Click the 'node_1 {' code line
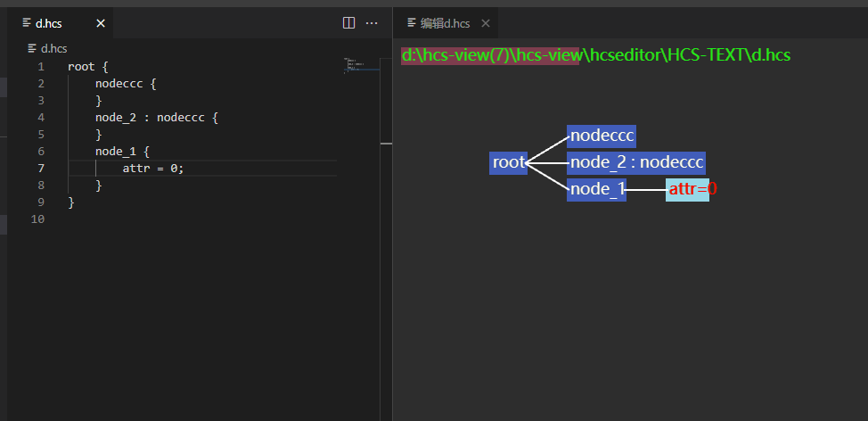The width and height of the screenshot is (868, 421). pos(122,151)
